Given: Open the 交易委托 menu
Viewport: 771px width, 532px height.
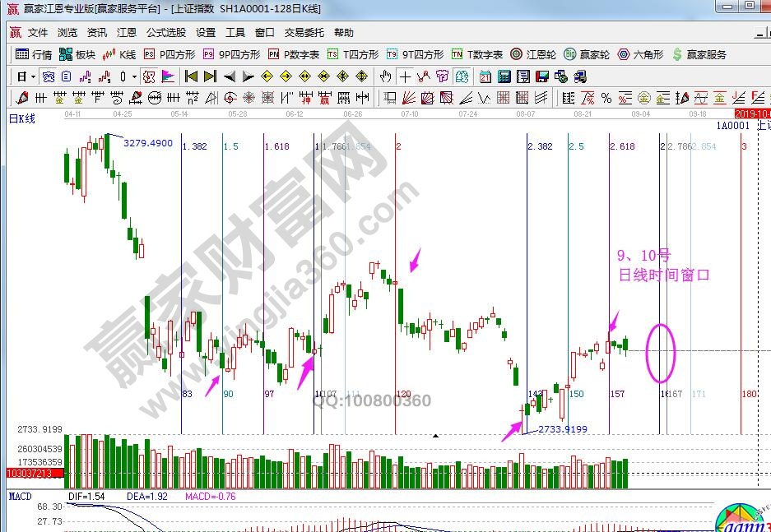Looking at the screenshot, I should coord(304,33).
